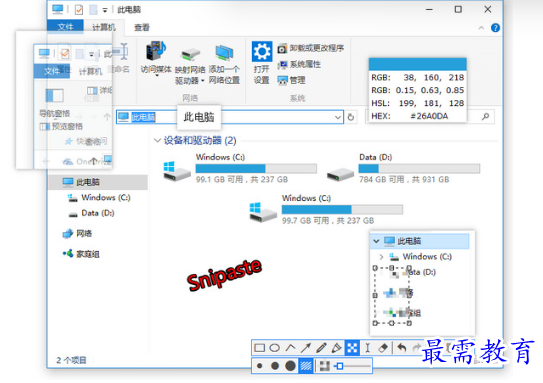Click 管理 in the ribbon
This screenshot has width=543, height=383.
pyautogui.click(x=292, y=80)
